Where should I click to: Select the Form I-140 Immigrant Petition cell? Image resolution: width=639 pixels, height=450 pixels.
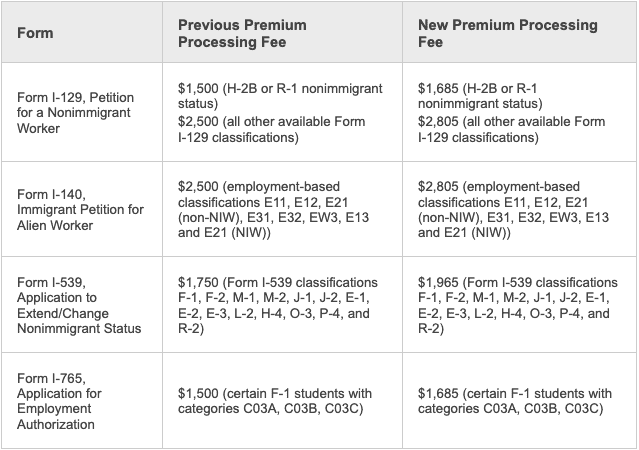(82, 209)
